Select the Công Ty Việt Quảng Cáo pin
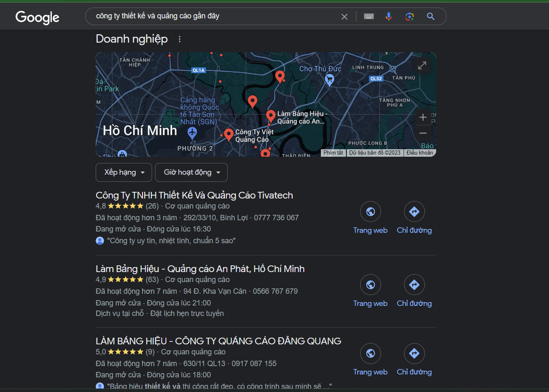Screen dimensions: 549x392 pos(229,135)
